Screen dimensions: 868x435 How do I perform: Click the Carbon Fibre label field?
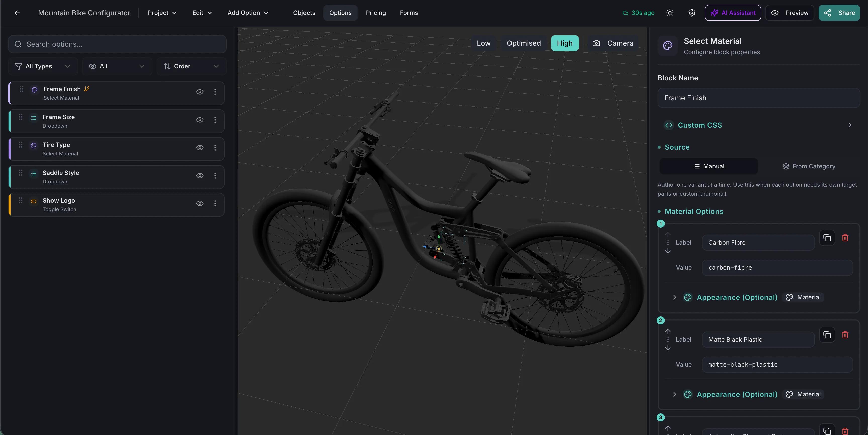pos(758,243)
